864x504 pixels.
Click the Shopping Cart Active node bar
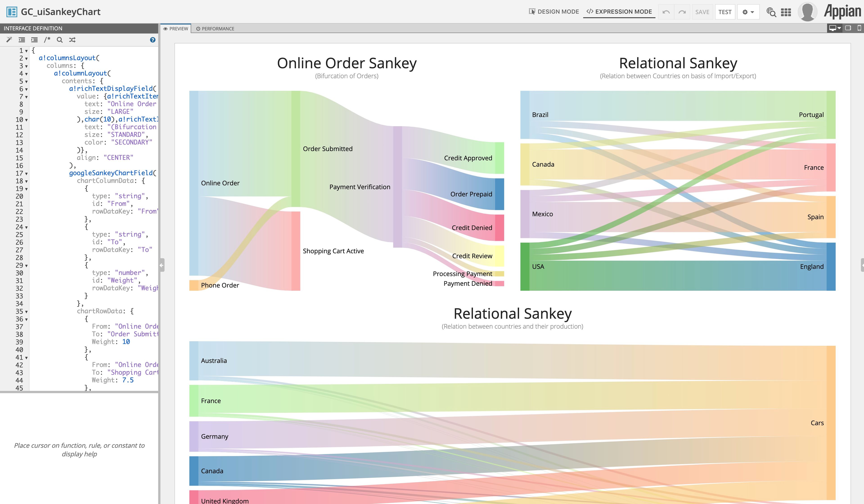(x=296, y=251)
